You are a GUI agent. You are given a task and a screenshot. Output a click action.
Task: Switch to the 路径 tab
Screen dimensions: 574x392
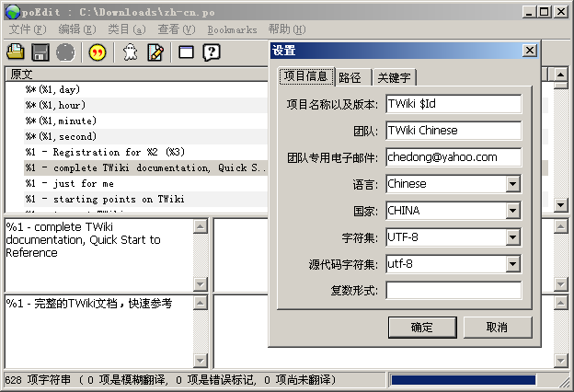click(353, 77)
